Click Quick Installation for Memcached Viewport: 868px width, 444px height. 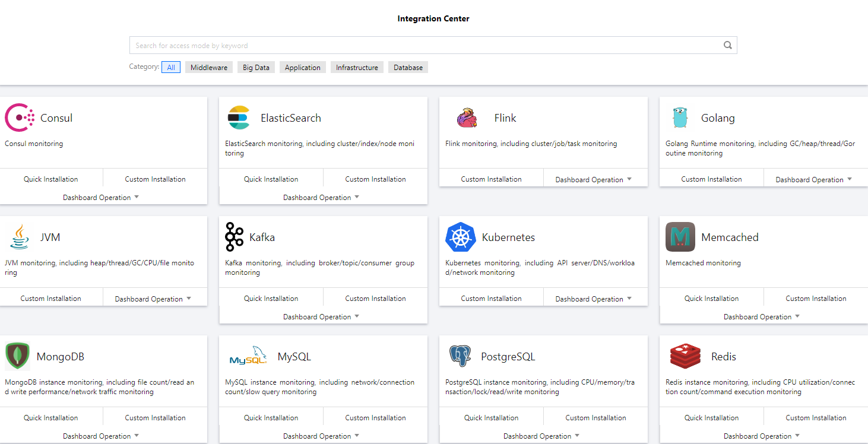pos(712,298)
